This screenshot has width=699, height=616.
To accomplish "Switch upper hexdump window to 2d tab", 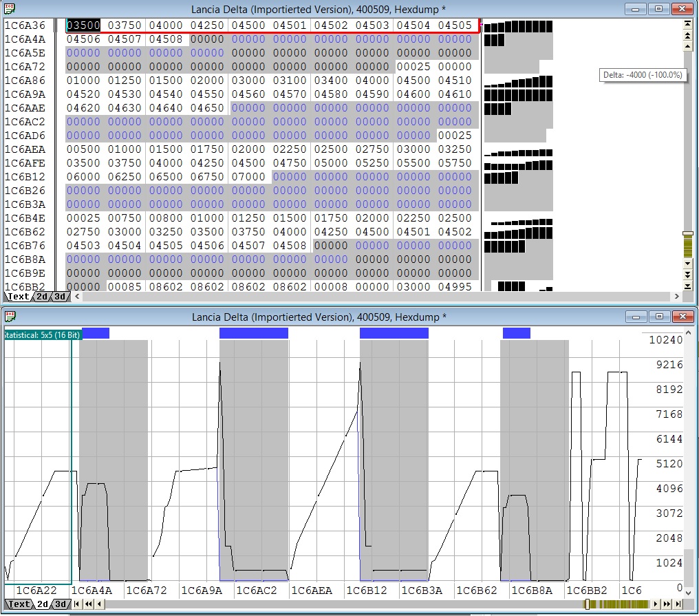I will 42,297.
